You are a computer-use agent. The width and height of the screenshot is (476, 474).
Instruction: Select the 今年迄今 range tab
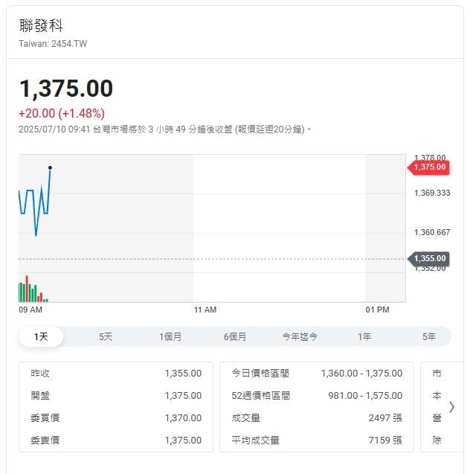pos(300,336)
